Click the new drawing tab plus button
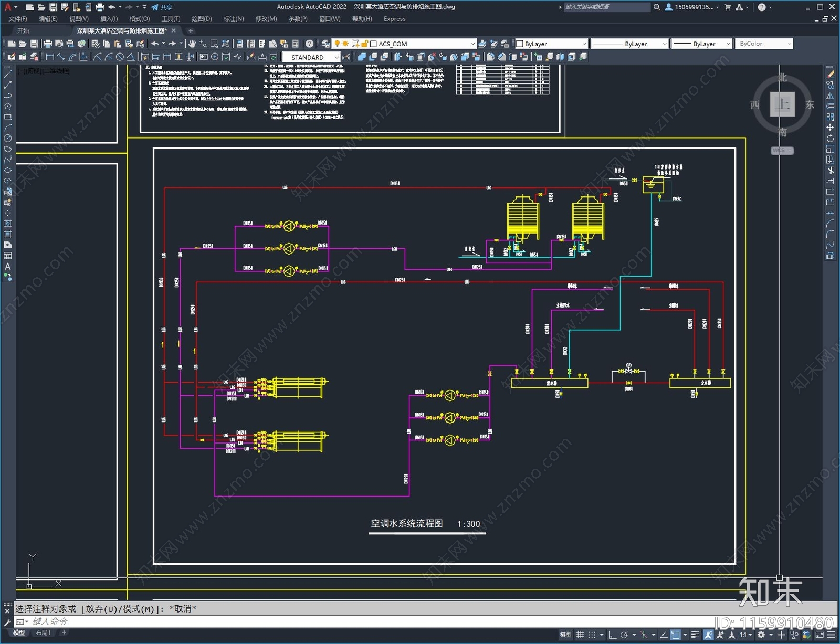Viewport: 840px width, 644px height. point(191,31)
